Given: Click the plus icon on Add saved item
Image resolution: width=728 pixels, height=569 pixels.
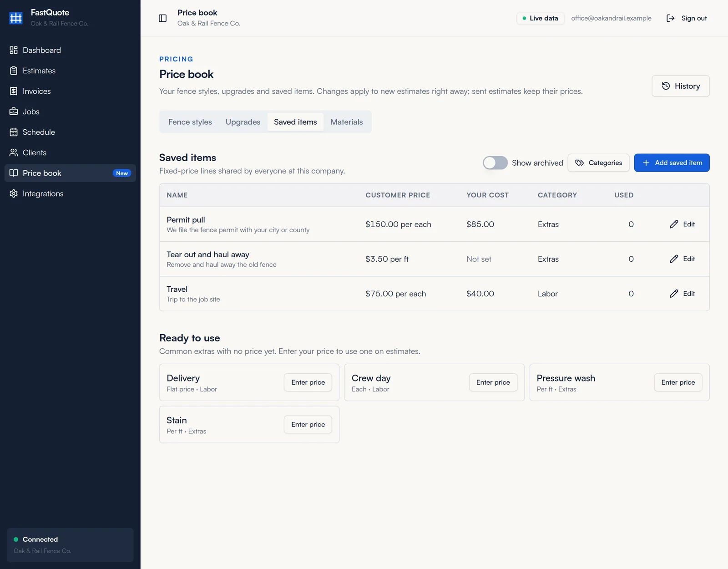Looking at the screenshot, I should [646, 163].
